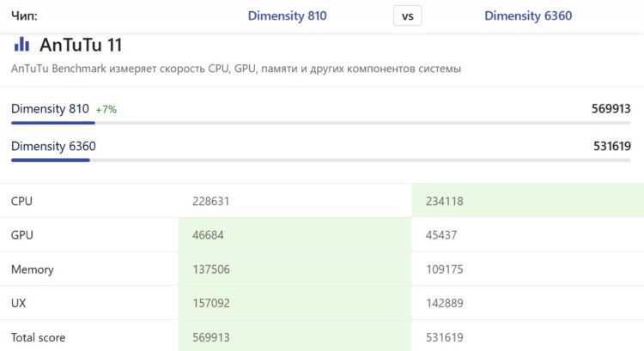Click the UX row label
The width and height of the screenshot is (644, 351).
click(x=19, y=303)
